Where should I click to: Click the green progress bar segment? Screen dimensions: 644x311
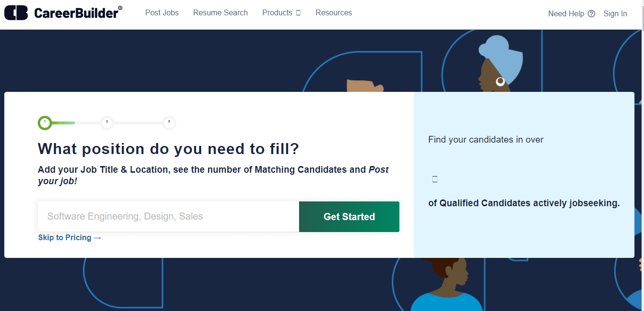[x=64, y=123]
